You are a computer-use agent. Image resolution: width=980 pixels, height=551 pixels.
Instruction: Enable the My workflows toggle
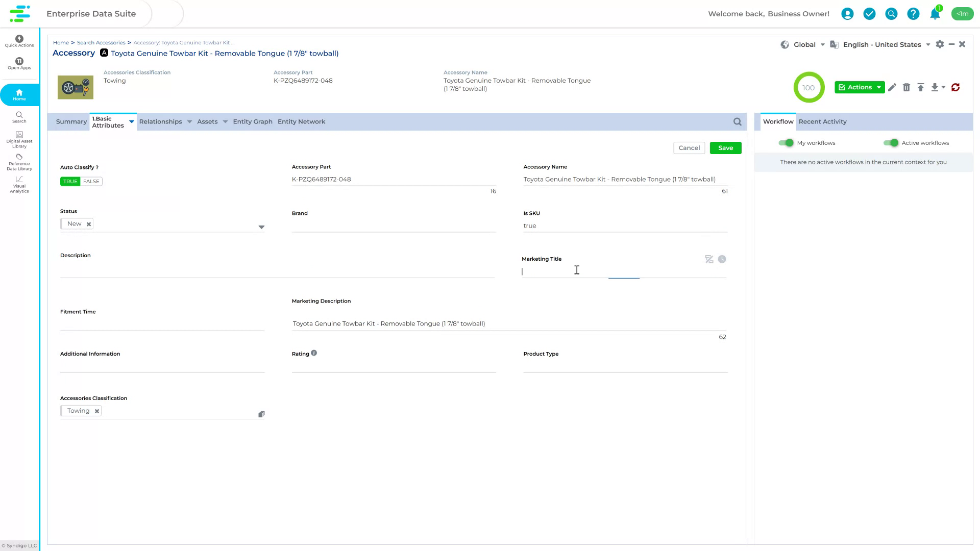[x=786, y=143]
